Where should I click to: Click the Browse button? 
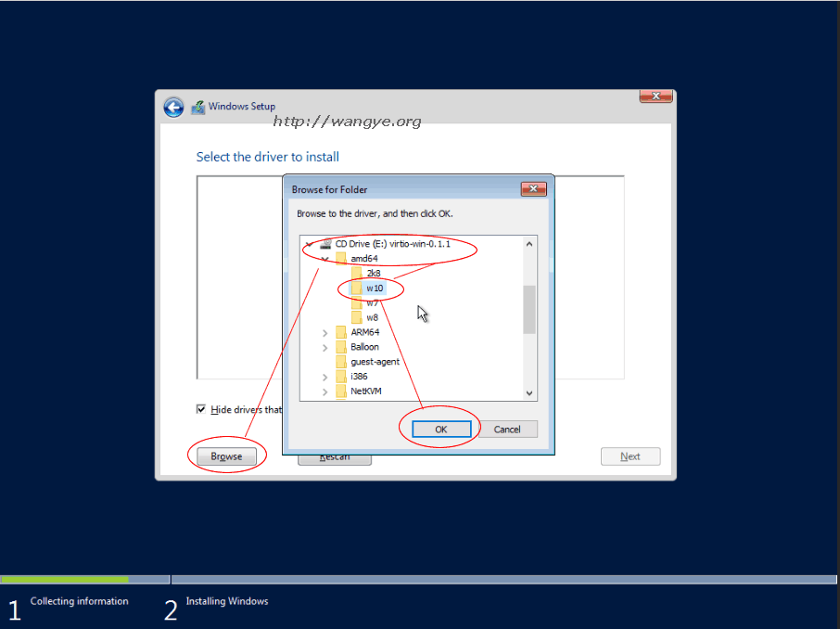pos(226,456)
